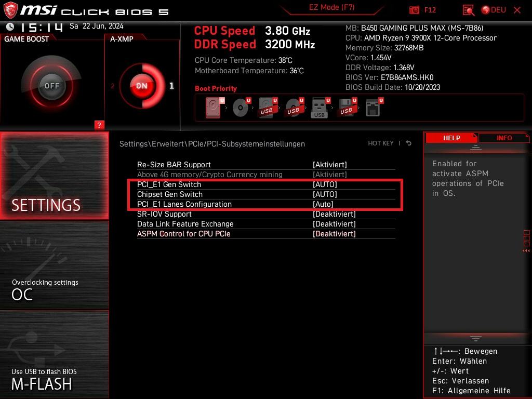Select ASPM Control for CPU PCIe label
532x399 pixels.
click(x=183, y=234)
